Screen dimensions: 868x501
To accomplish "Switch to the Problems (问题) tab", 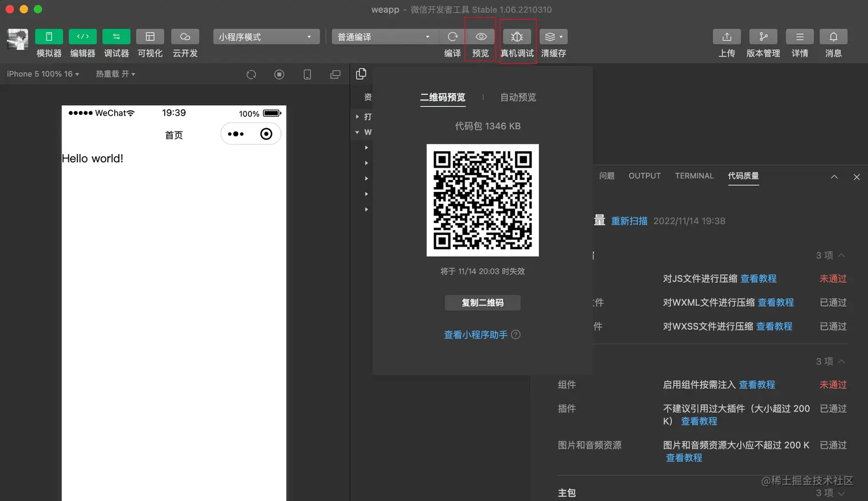I will [x=607, y=176].
